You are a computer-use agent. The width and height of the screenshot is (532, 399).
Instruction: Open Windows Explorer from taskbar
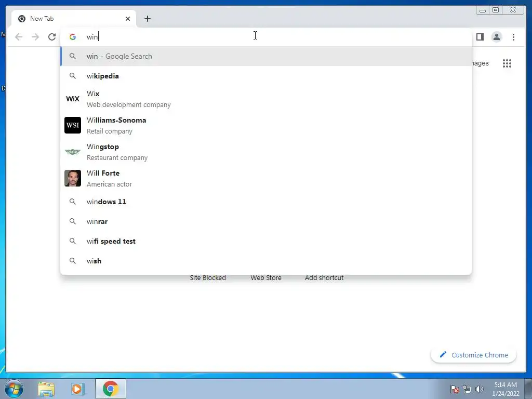[x=46, y=389]
